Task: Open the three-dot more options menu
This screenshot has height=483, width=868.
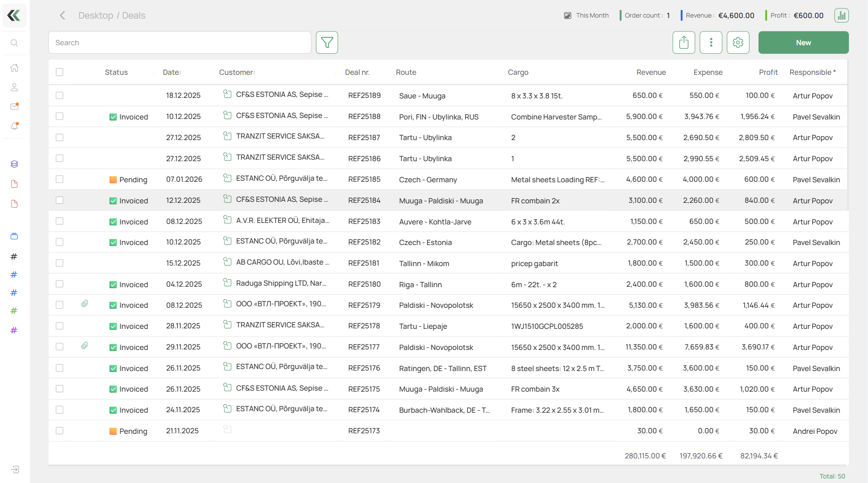Action: (x=711, y=43)
